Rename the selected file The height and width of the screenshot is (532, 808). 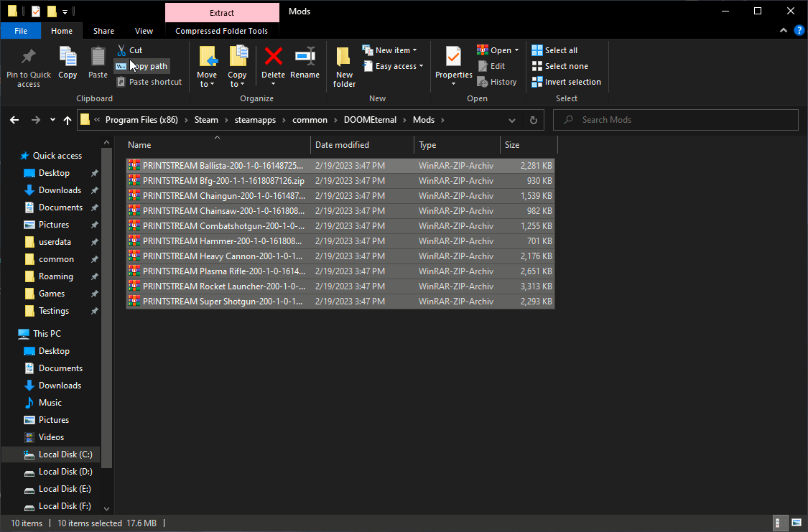[305, 63]
